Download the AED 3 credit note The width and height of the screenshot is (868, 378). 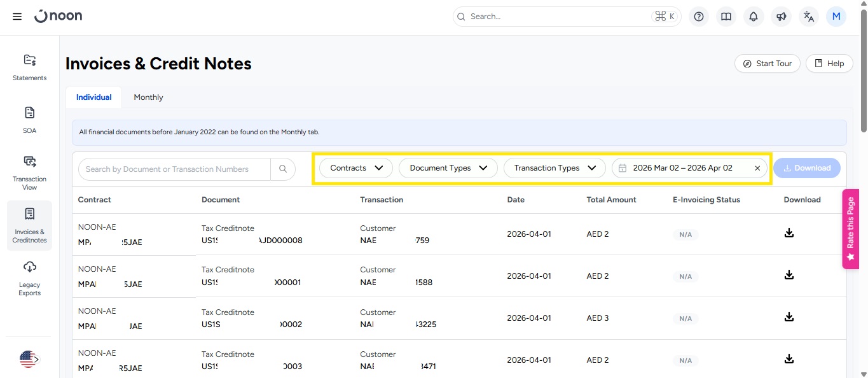click(x=789, y=317)
